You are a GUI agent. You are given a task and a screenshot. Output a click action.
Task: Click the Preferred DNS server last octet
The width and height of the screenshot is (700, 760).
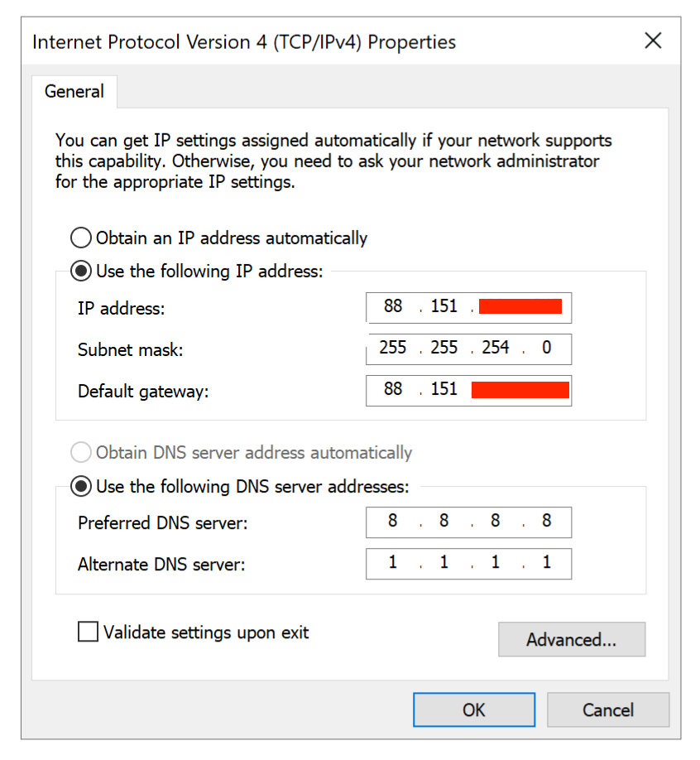pyautogui.click(x=546, y=521)
